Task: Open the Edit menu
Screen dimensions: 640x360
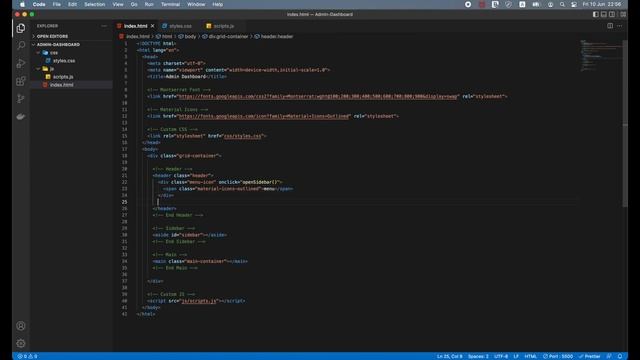Action: point(72,4)
